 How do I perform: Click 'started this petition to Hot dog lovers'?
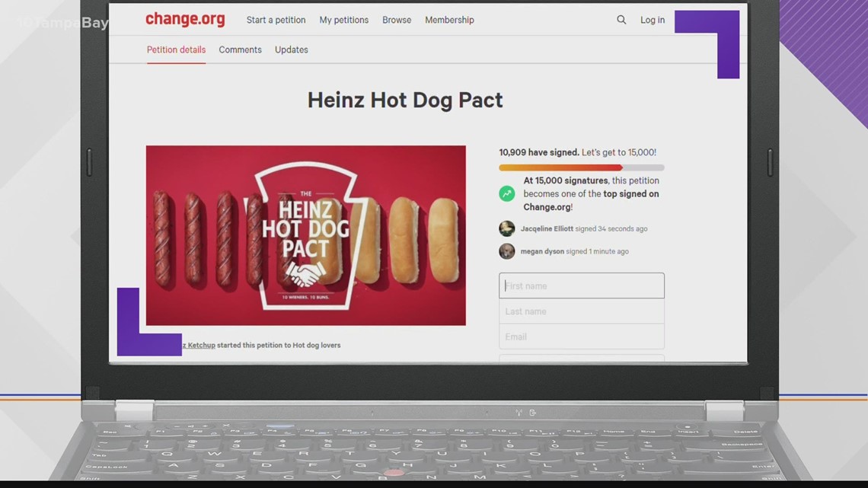pyautogui.click(x=279, y=345)
